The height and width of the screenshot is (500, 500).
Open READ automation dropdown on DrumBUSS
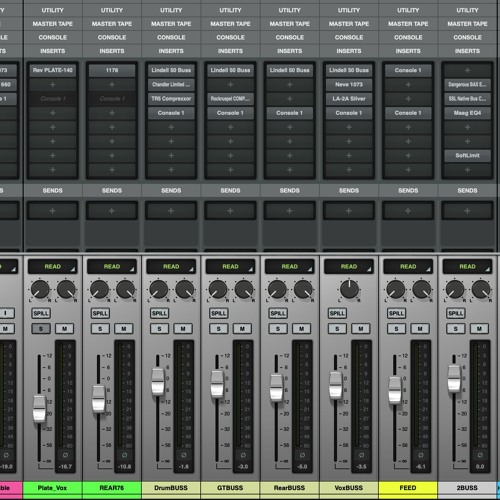click(x=171, y=267)
